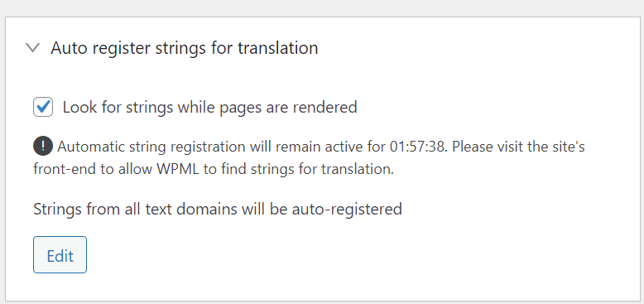Click the word WPML in the notice

point(177,170)
